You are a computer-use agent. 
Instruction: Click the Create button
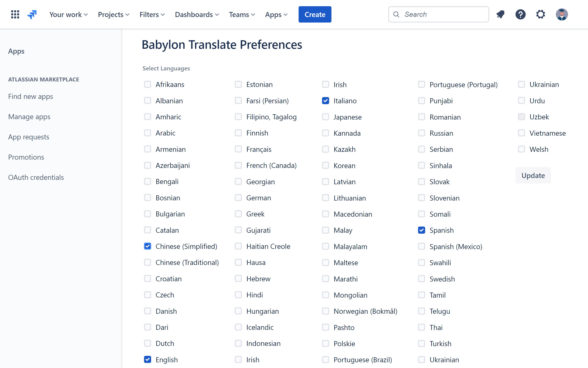pos(315,14)
